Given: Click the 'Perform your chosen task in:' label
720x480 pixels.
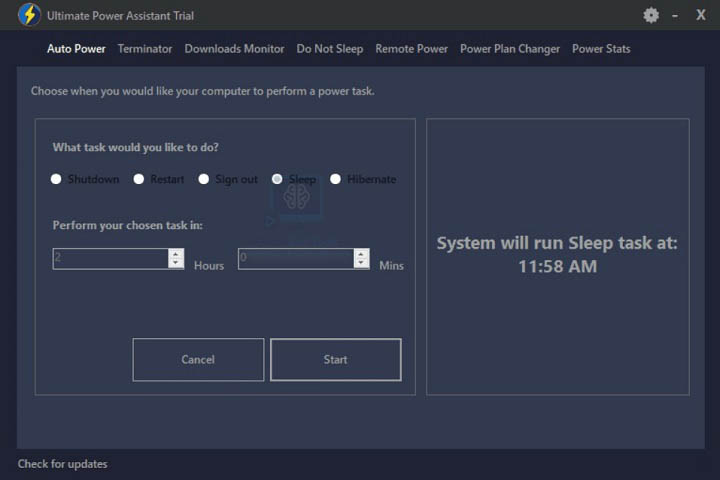Looking at the screenshot, I should click(128, 226).
